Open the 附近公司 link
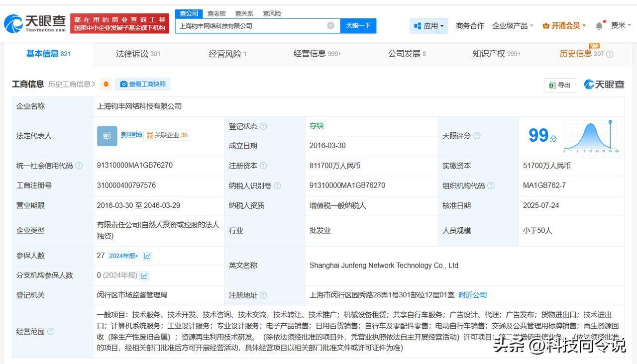The image size is (637, 364). pos(472,295)
